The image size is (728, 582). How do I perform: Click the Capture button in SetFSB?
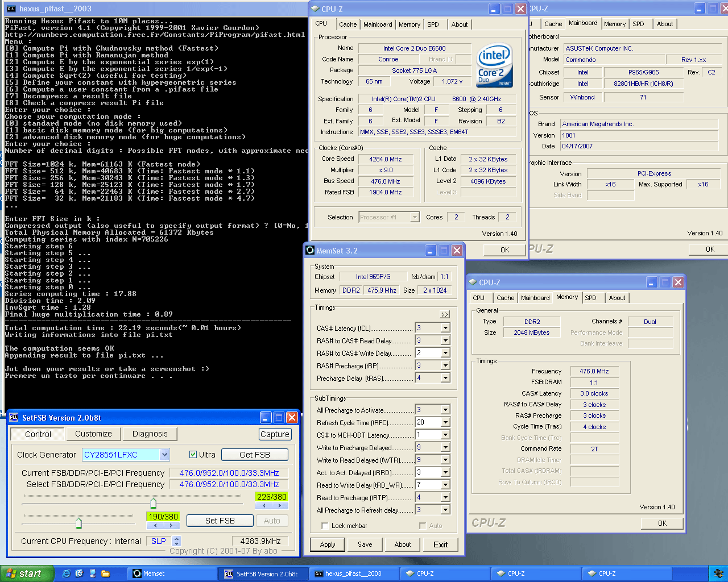point(275,434)
